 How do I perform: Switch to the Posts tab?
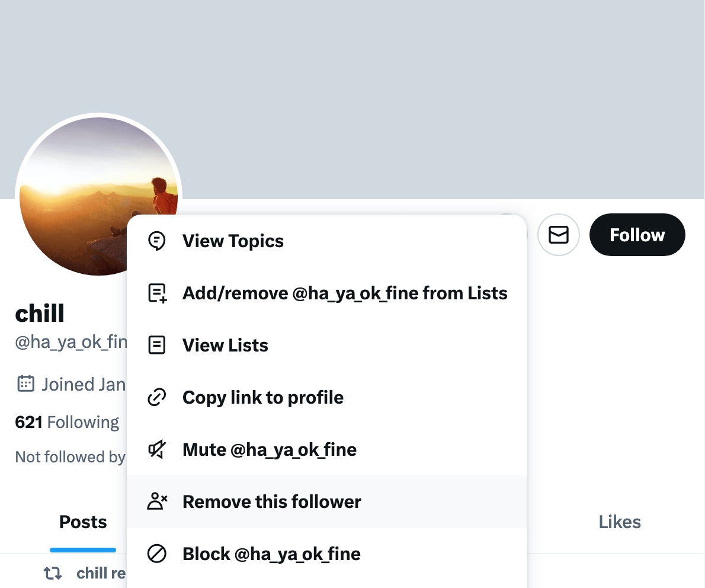tap(83, 522)
